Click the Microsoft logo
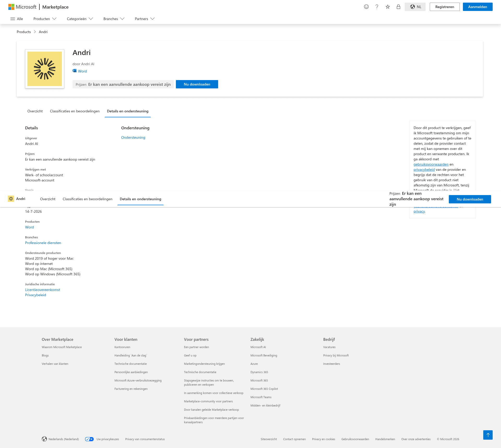This screenshot has height=448, width=501. pos(22,7)
